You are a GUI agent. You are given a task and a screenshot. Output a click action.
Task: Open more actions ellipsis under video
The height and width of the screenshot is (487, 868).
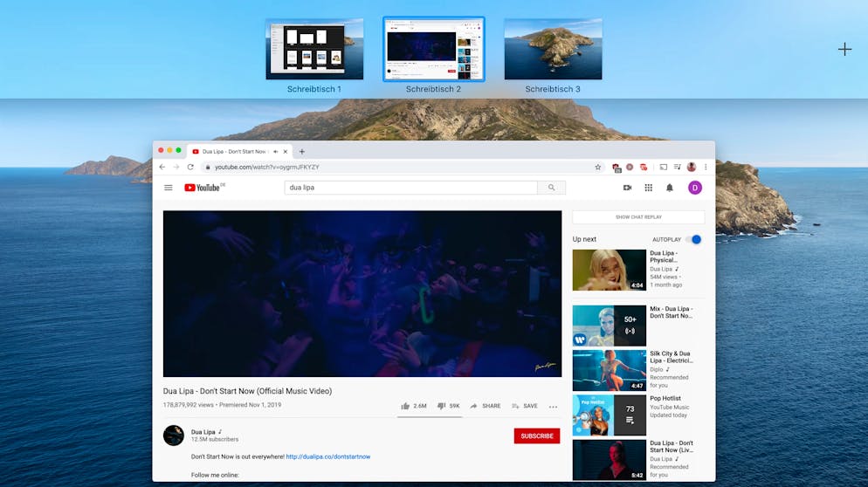coord(553,406)
